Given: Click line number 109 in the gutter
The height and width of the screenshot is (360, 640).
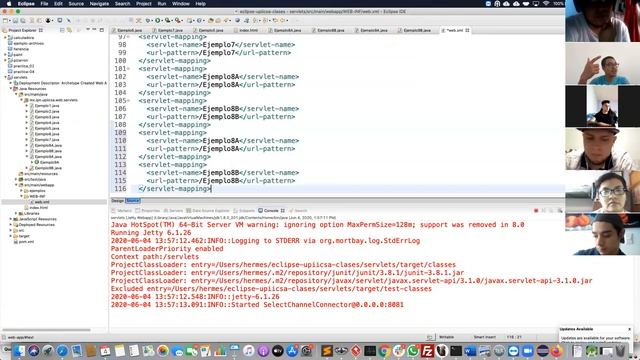Looking at the screenshot, I should click(120, 133).
